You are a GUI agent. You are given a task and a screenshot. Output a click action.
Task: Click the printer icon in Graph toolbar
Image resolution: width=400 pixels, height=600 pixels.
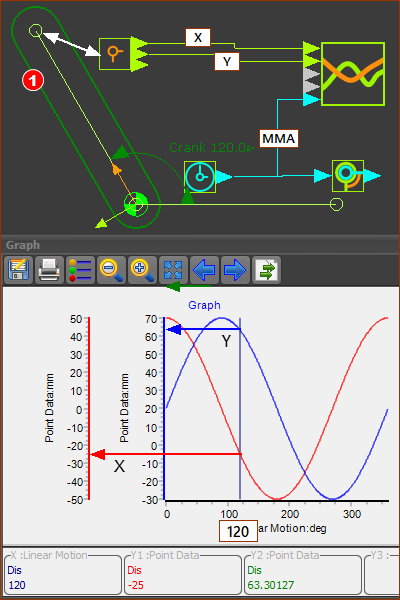[49, 270]
